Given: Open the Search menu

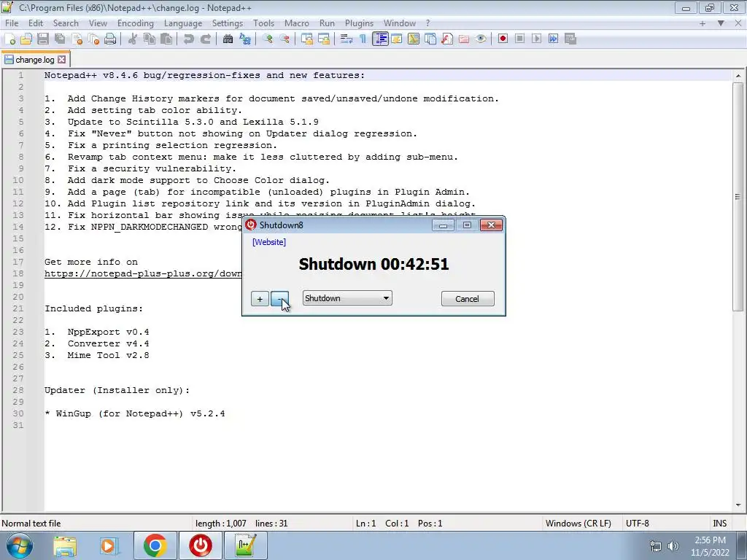Looking at the screenshot, I should pos(66,23).
